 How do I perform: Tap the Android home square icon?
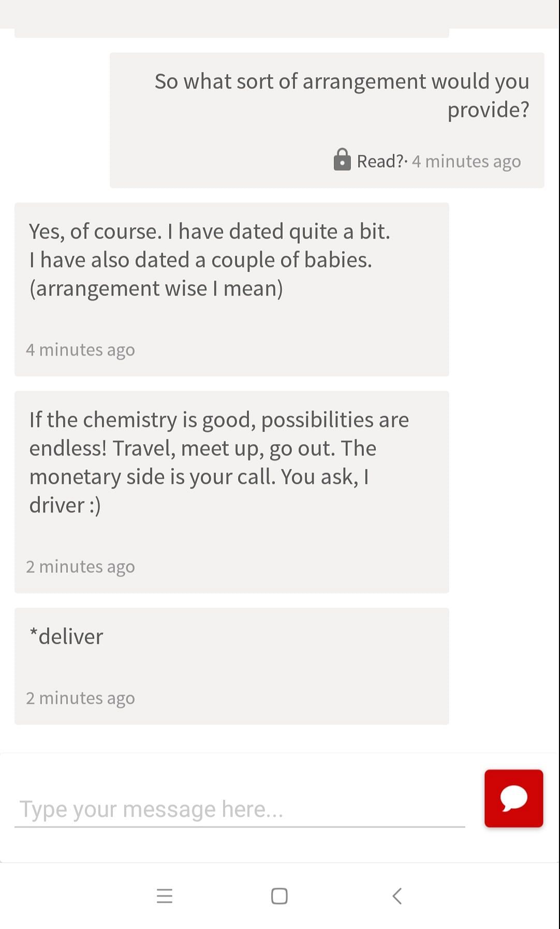click(279, 896)
